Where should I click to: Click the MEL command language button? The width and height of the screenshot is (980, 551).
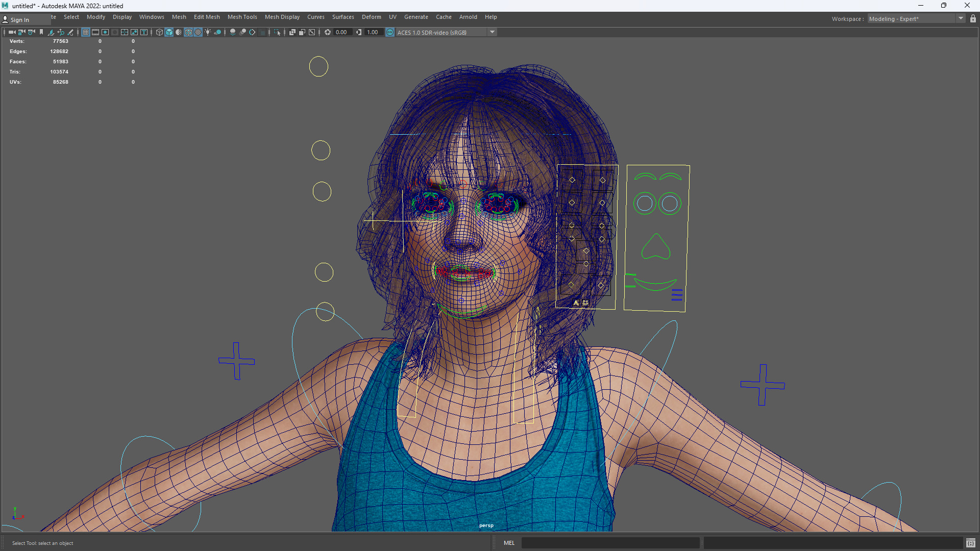pyautogui.click(x=509, y=543)
